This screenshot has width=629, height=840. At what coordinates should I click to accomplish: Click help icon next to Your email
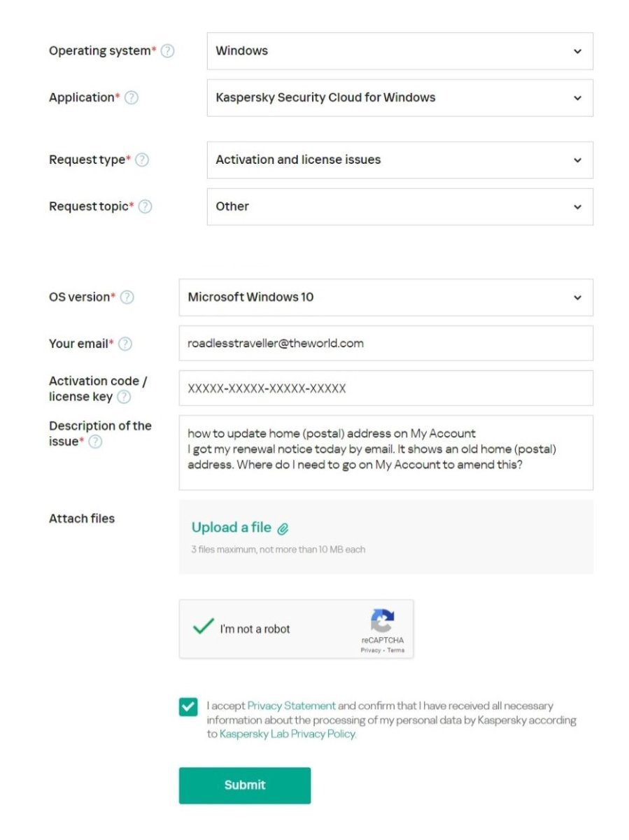[125, 344]
